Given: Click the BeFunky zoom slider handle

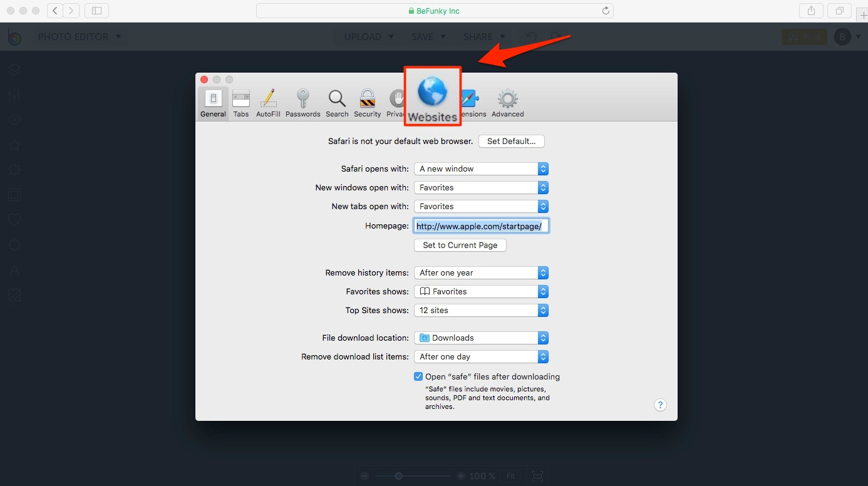Looking at the screenshot, I should coord(398,476).
